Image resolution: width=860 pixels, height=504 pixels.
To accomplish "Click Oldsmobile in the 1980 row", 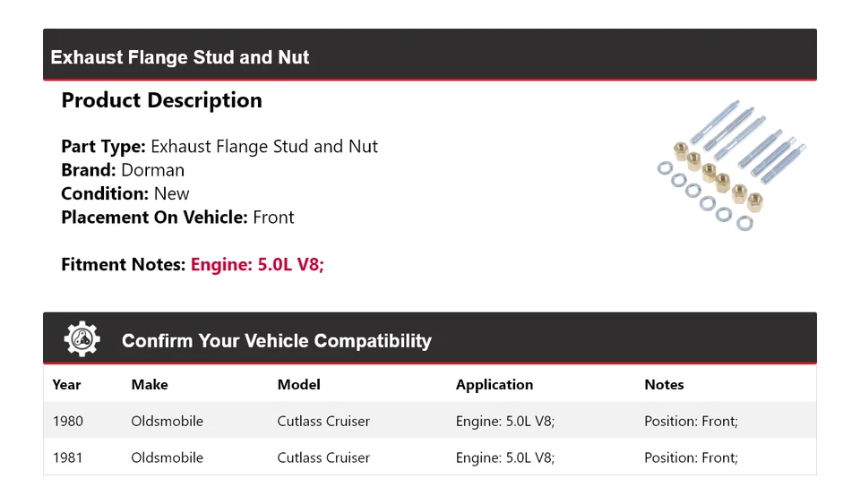I will pos(167,421).
